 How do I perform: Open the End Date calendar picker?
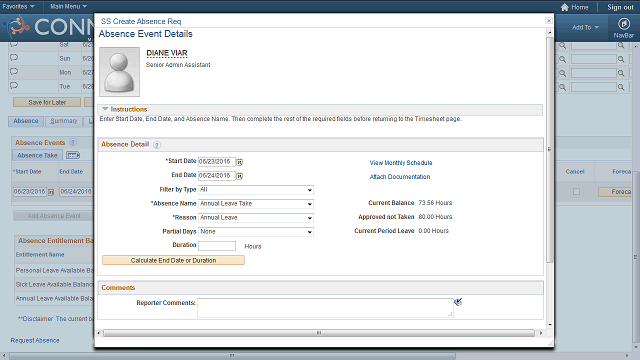[240, 176]
